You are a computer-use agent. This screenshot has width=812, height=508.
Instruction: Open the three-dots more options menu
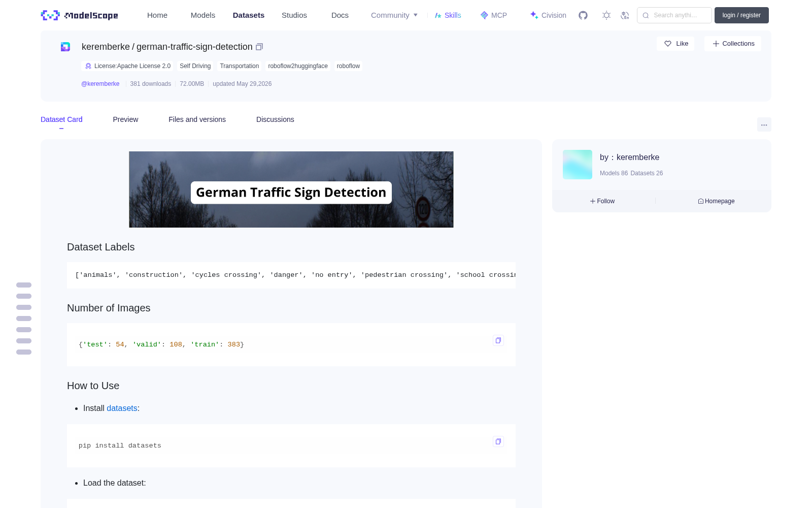pyautogui.click(x=764, y=124)
